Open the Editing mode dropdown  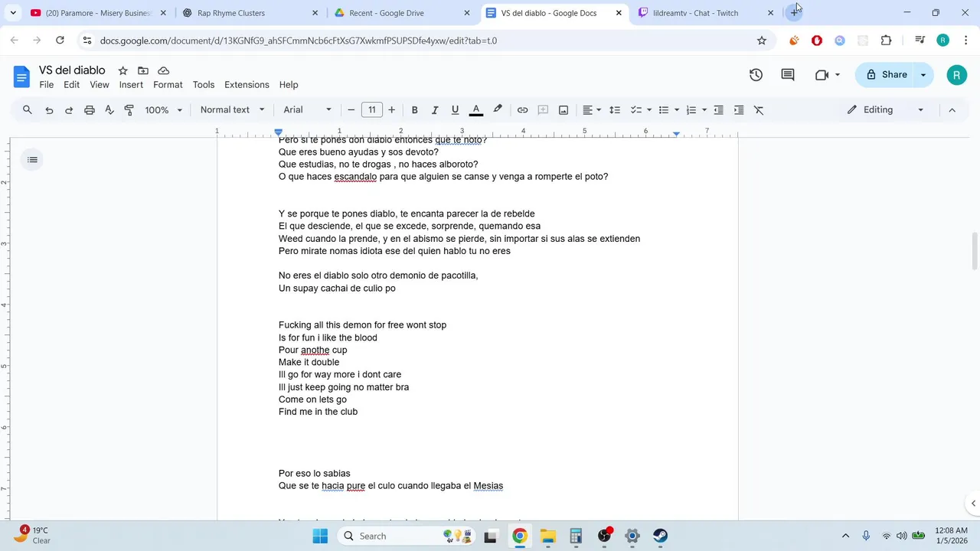point(886,110)
